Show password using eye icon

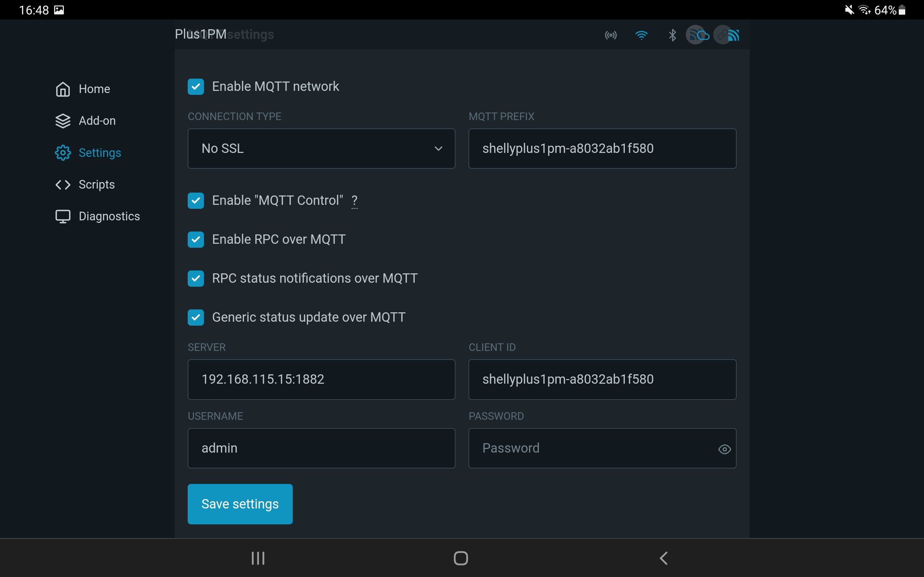click(x=724, y=449)
